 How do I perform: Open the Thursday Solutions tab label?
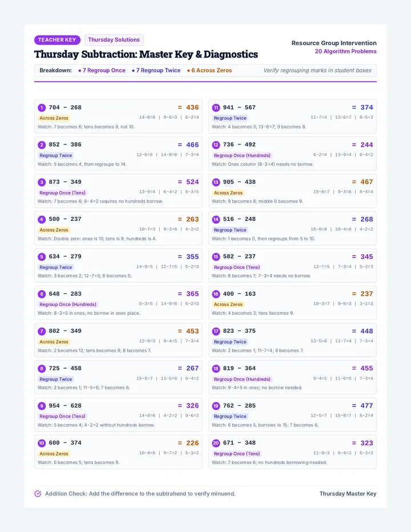[114, 40]
